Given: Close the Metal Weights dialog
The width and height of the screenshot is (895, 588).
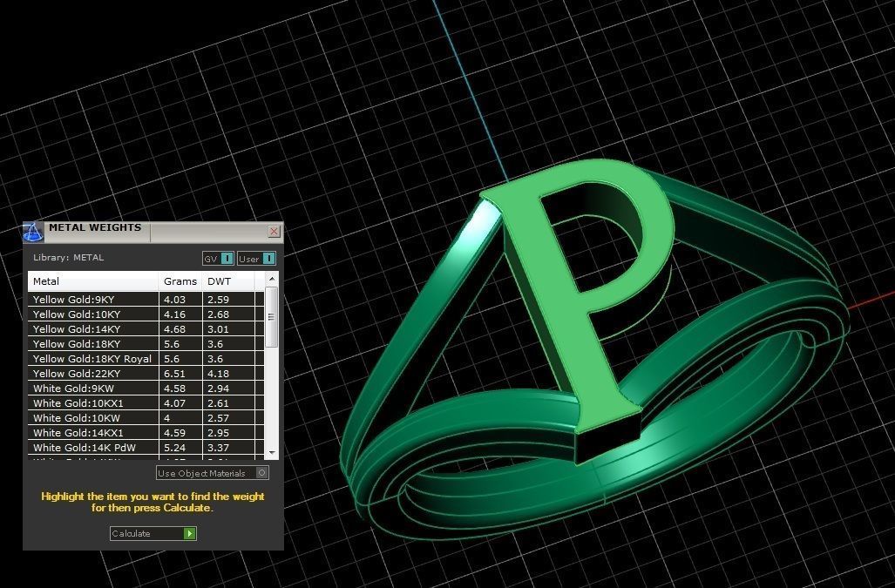Looking at the screenshot, I should [x=274, y=231].
